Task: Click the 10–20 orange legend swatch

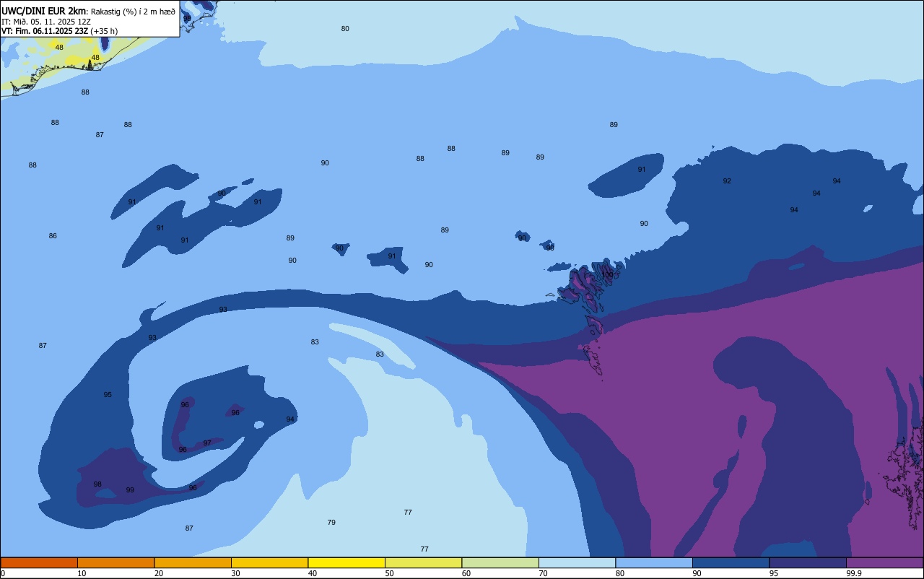Action: click(x=115, y=562)
